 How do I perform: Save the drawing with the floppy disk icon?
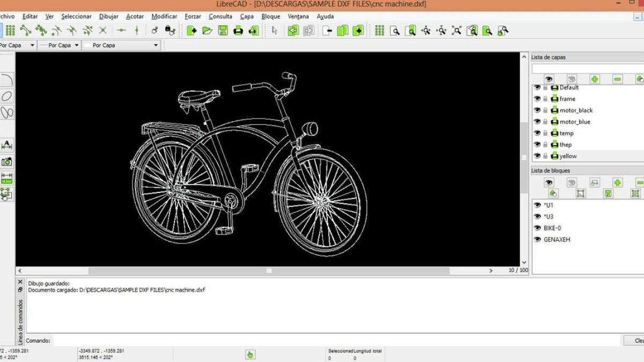[x=223, y=31]
